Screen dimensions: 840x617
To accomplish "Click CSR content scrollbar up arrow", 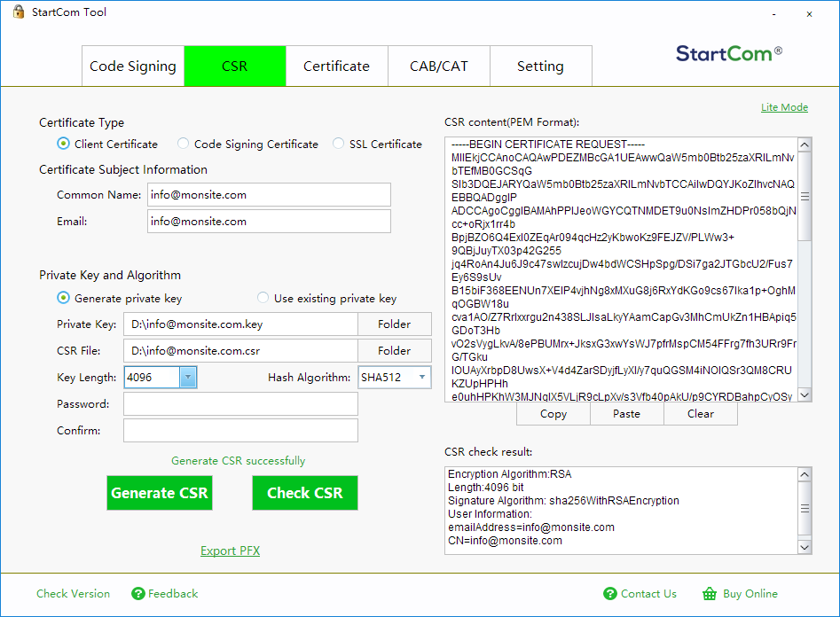I will click(x=805, y=144).
